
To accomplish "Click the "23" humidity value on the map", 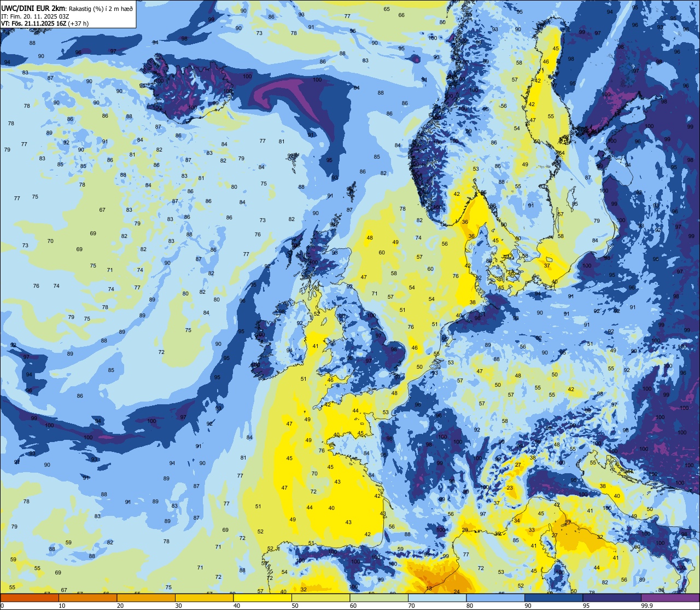I will coord(510,487).
